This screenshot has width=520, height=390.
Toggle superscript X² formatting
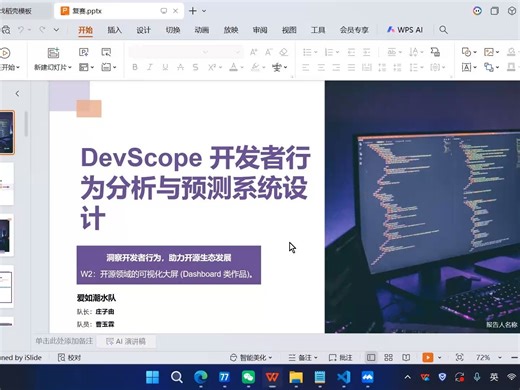212,67
